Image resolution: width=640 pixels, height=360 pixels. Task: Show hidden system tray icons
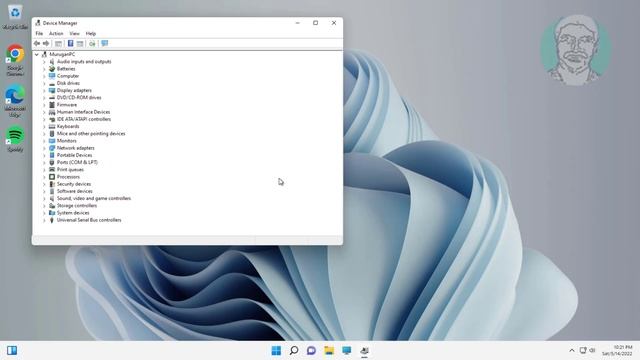pyautogui.click(x=572, y=350)
